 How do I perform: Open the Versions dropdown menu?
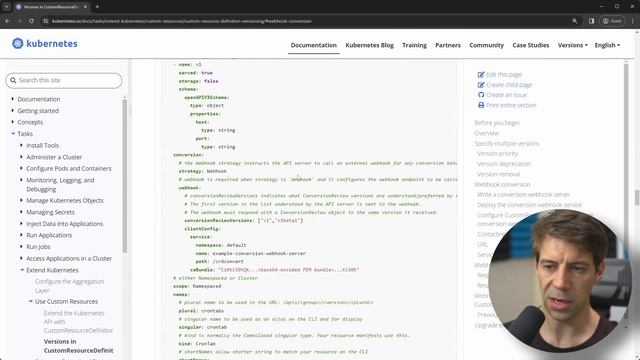coord(573,45)
